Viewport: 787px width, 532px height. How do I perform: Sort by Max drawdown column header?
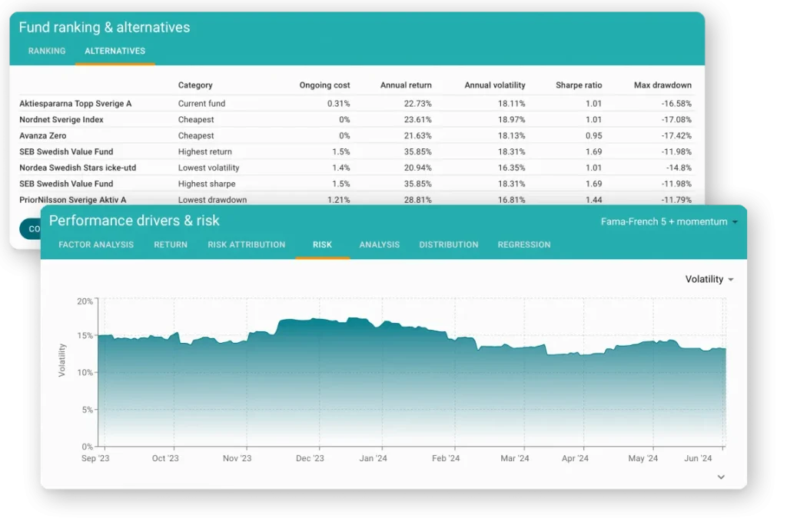coord(662,85)
